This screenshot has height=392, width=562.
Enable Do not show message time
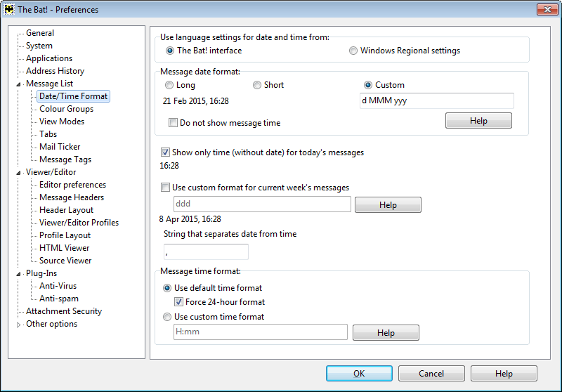coord(173,123)
